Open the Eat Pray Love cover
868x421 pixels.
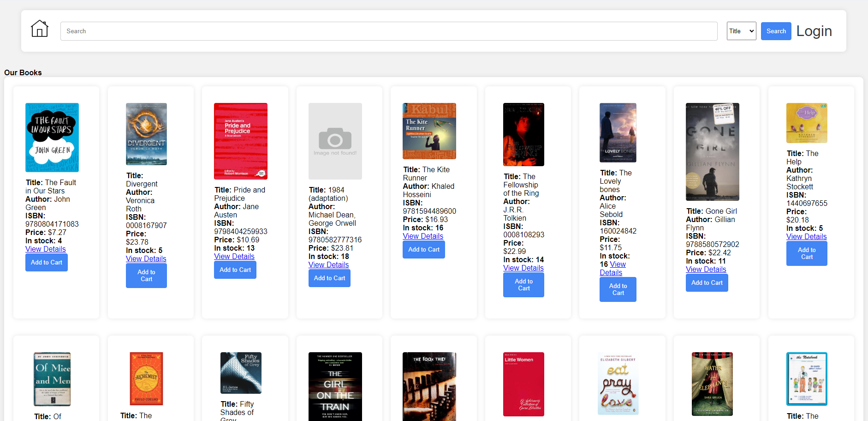click(x=618, y=383)
